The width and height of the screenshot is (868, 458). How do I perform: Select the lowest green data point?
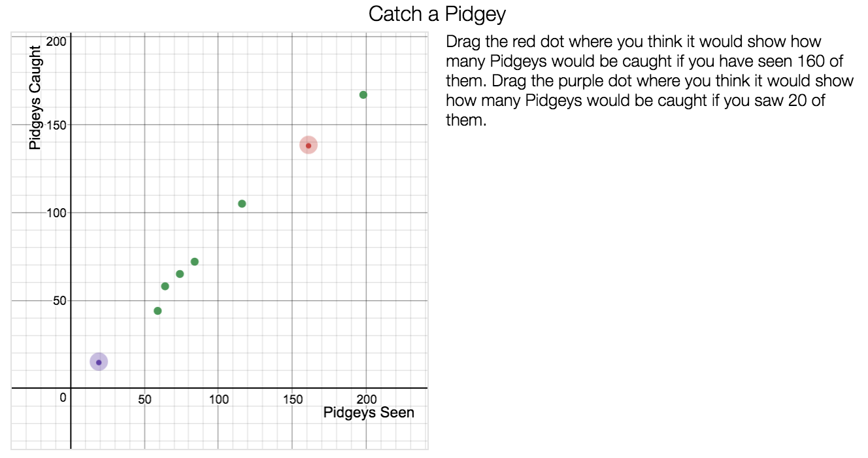click(x=158, y=311)
